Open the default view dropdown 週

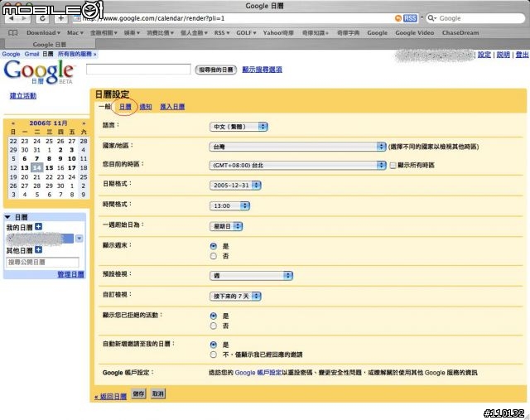click(x=251, y=276)
